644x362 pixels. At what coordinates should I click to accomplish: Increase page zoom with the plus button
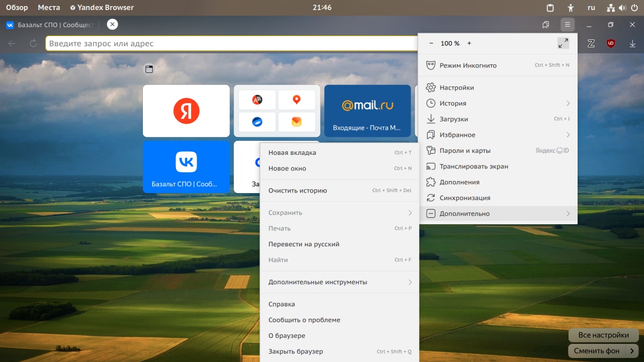click(x=469, y=43)
